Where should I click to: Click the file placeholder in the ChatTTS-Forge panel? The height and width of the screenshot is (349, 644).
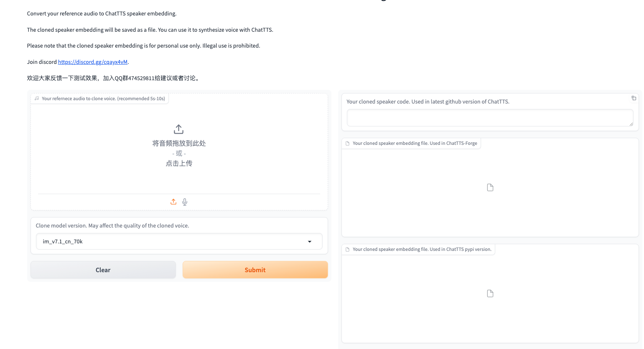point(490,187)
